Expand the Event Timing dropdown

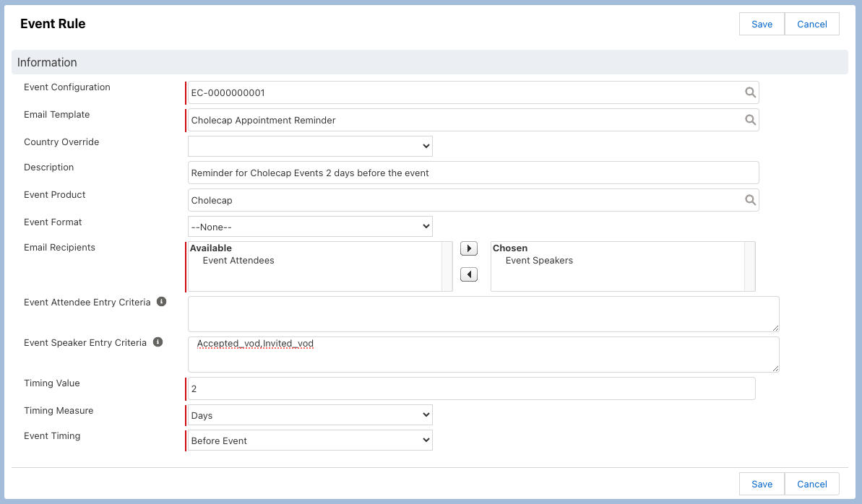[x=310, y=440]
